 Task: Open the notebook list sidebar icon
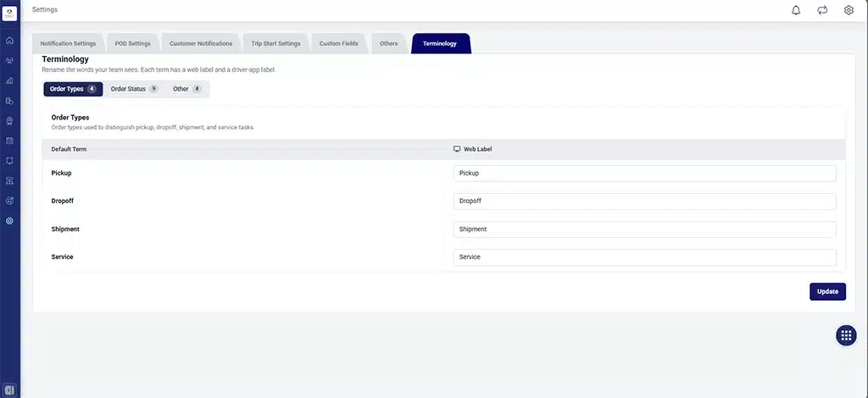pos(9,141)
